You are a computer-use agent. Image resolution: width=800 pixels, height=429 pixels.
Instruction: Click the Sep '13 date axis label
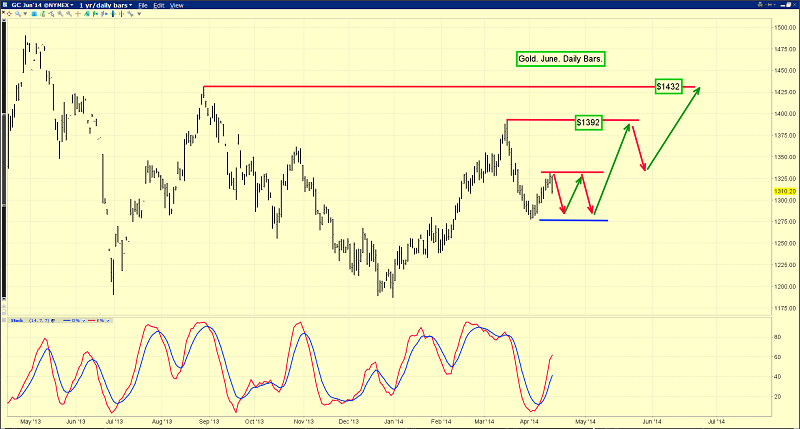(x=209, y=422)
